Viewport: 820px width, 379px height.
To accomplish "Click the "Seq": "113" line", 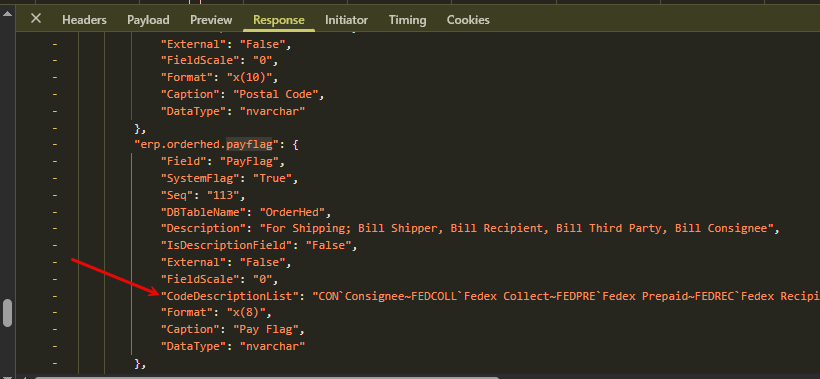I will point(203,195).
